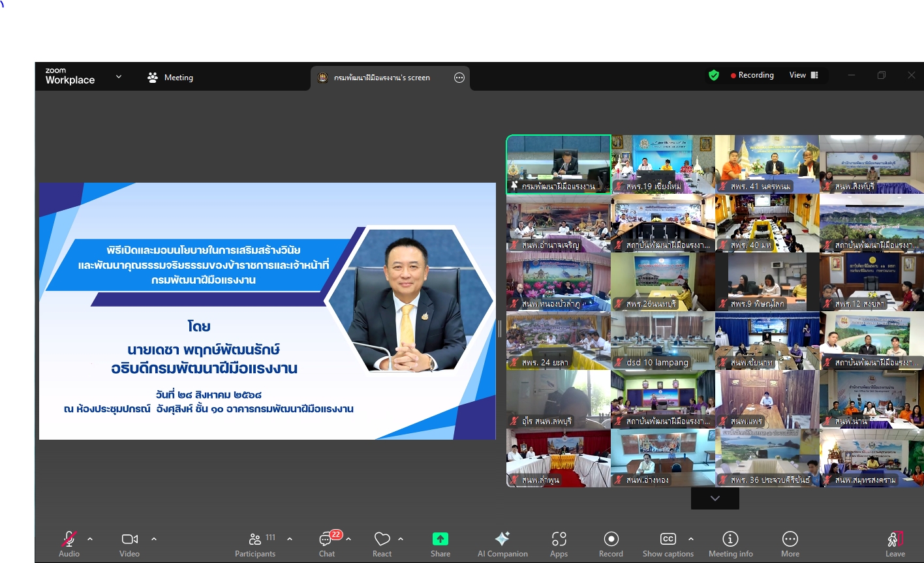924x563 pixels.
Task: Expand video options arrow next to Video
Action: (154, 539)
